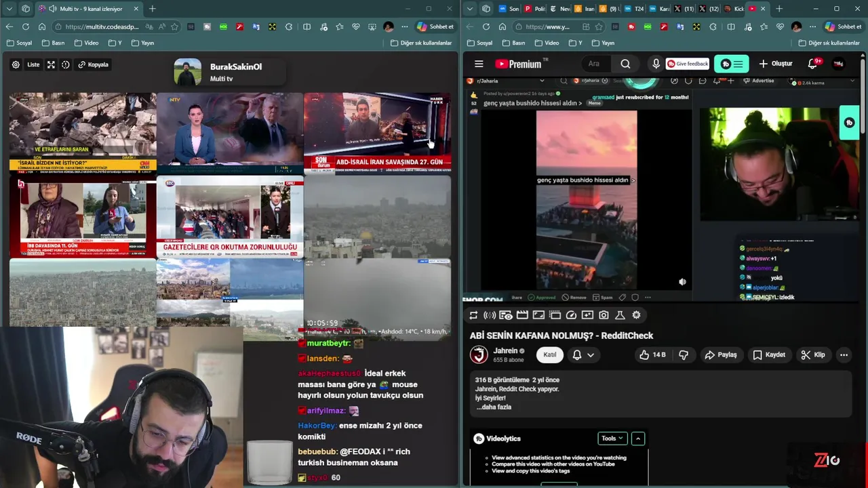
Task: Click the YouTube Premium logo
Action: point(521,64)
